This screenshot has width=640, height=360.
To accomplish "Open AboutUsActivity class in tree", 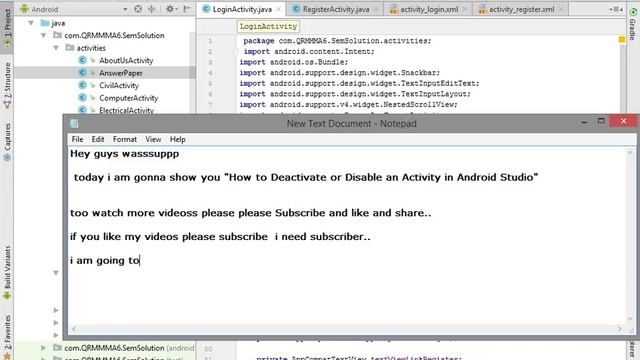I will 126,60.
